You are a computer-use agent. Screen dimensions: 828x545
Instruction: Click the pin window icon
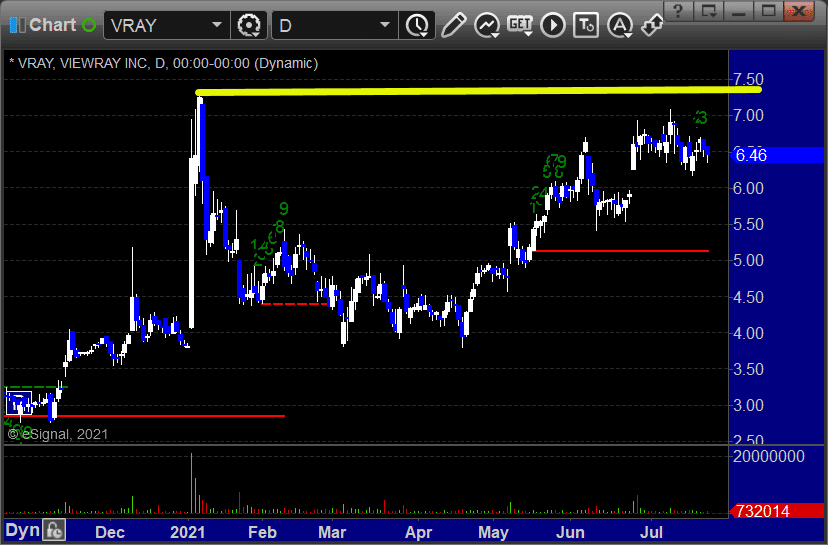pos(652,25)
